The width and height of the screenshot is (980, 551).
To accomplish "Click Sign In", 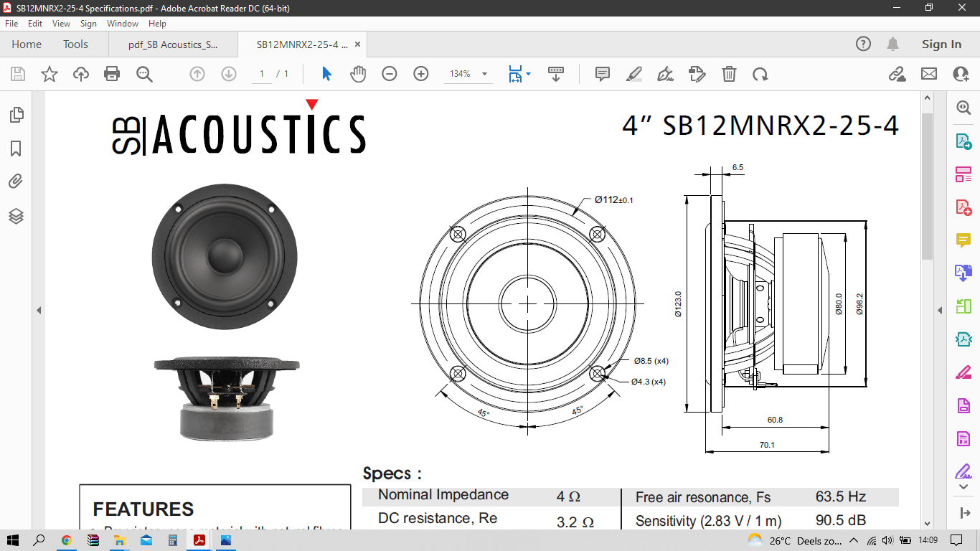I will [x=941, y=44].
